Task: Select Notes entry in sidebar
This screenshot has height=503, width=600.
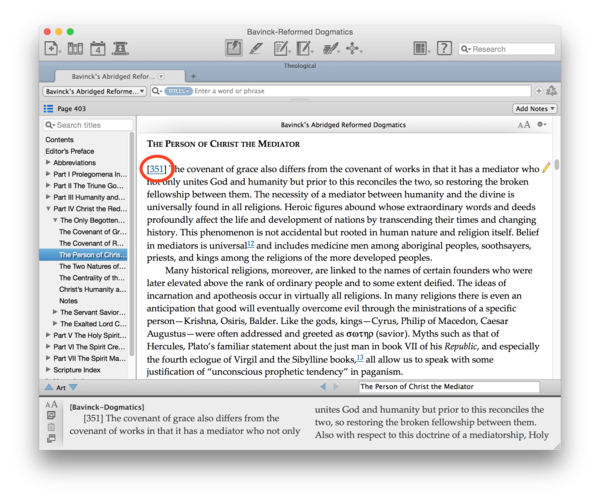Action: pyautogui.click(x=68, y=301)
